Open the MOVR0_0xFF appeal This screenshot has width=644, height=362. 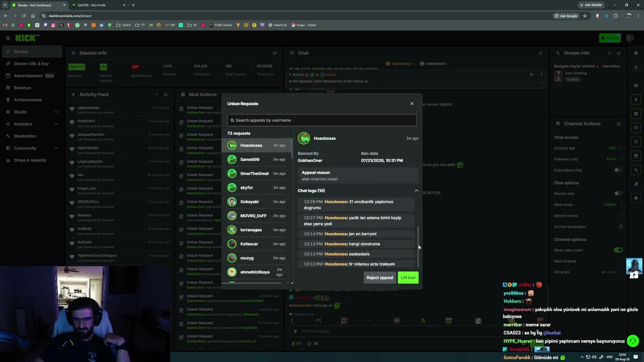pos(258,216)
